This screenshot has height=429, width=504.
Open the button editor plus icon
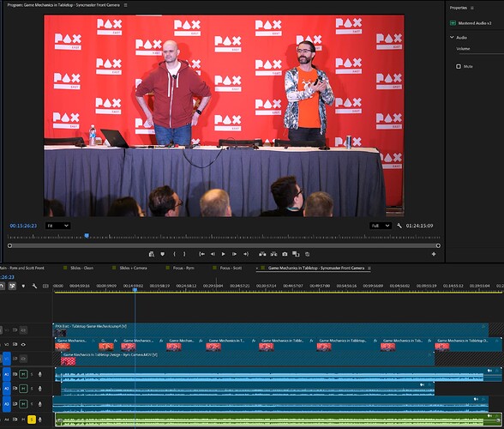434,254
